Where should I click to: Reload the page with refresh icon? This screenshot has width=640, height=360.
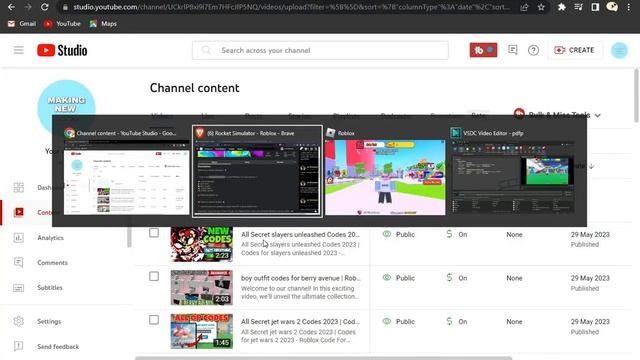44,7
